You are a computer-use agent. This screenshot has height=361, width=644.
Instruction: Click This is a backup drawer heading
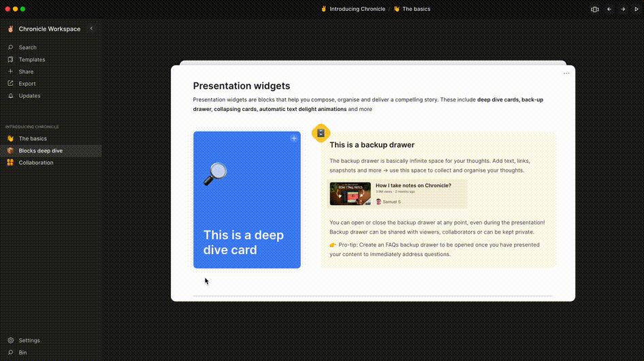click(x=372, y=144)
